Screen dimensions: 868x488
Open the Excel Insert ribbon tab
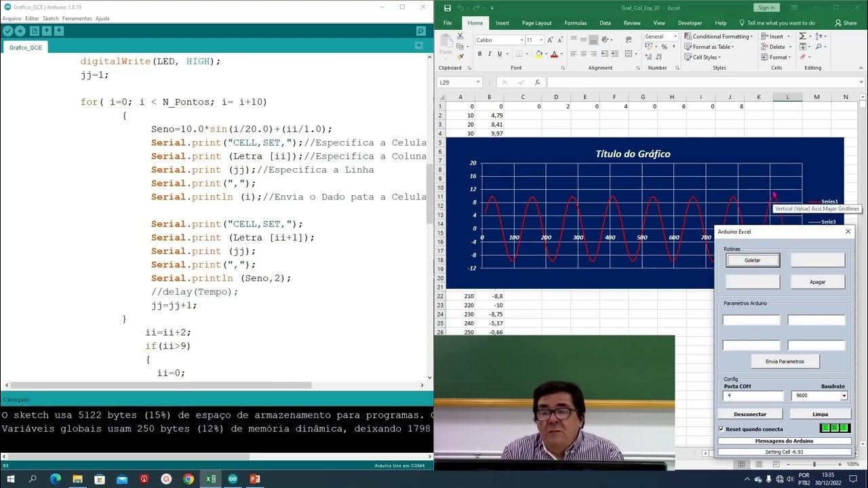click(x=502, y=23)
